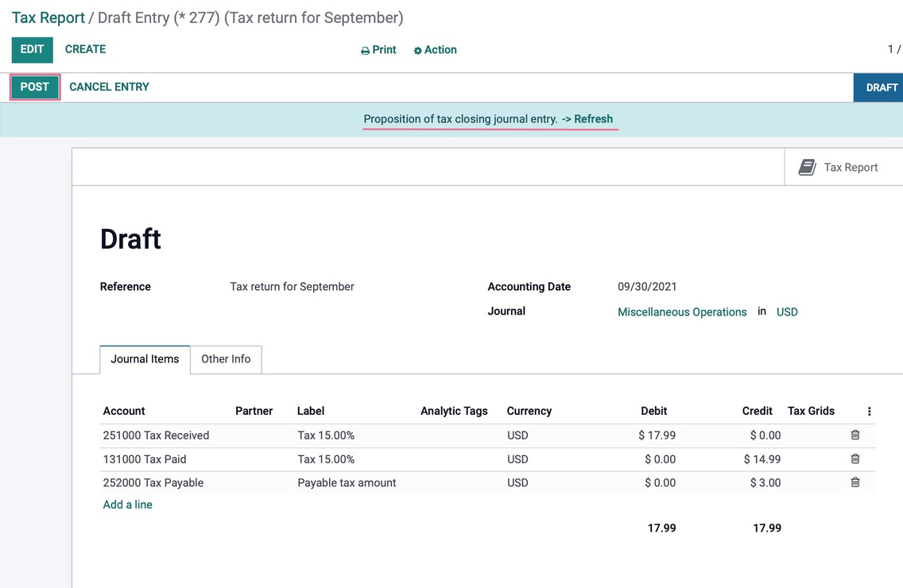Image resolution: width=903 pixels, height=588 pixels.
Task: Open the USD currency link
Action: point(787,312)
